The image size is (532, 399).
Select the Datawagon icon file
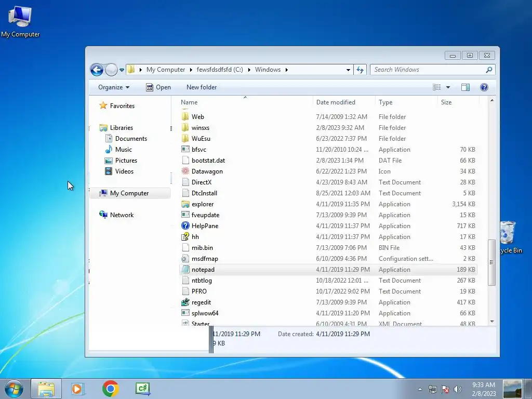pyautogui.click(x=185, y=171)
